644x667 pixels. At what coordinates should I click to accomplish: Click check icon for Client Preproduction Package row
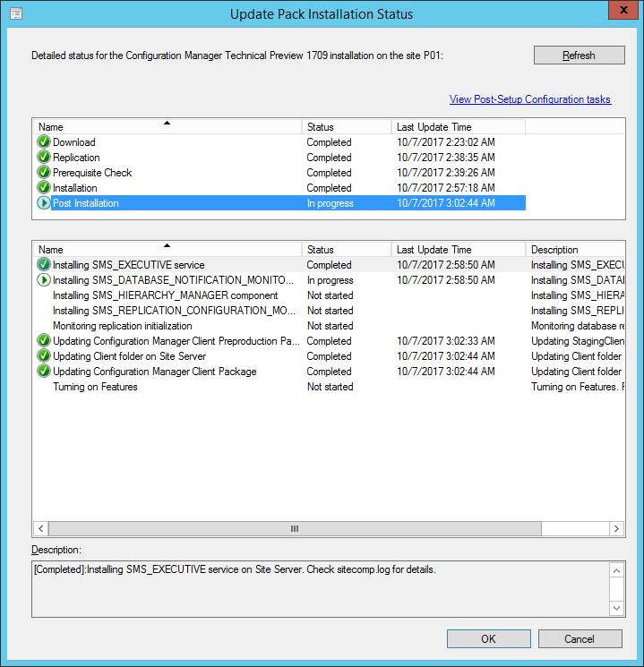(43, 341)
